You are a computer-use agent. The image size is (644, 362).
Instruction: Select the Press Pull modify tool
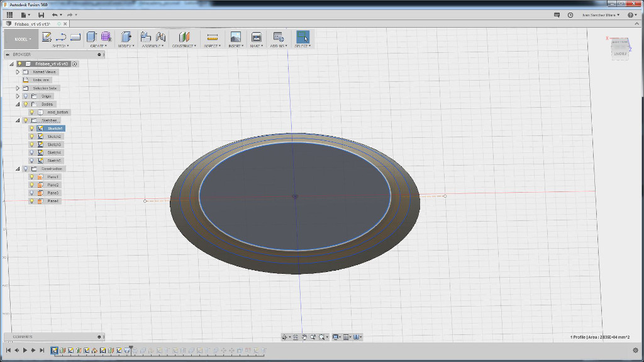(x=126, y=37)
